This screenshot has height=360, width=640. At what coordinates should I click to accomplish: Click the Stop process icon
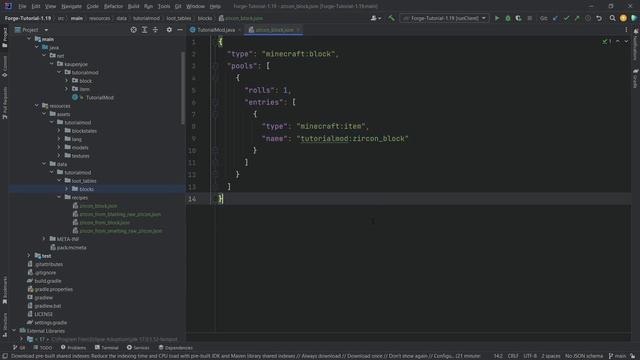[x=529, y=18]
